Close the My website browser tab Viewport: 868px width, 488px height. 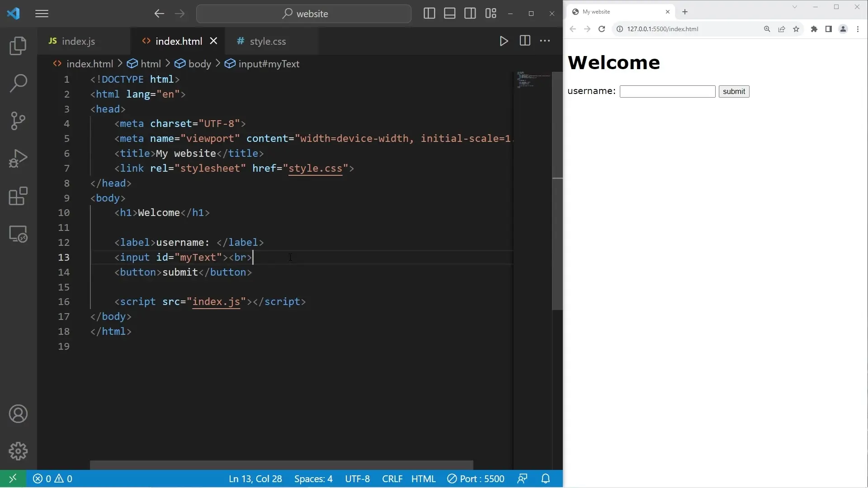(667, 12)
